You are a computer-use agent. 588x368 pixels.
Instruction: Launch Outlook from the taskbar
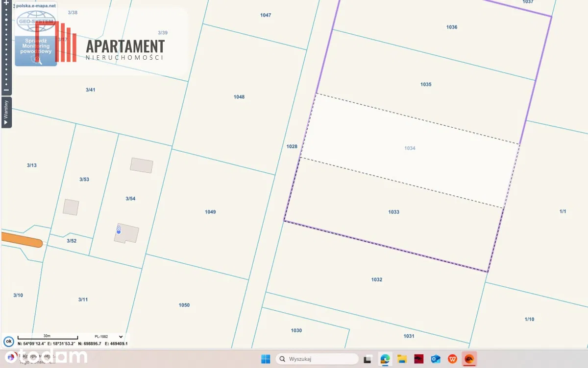tap(435, 359)
